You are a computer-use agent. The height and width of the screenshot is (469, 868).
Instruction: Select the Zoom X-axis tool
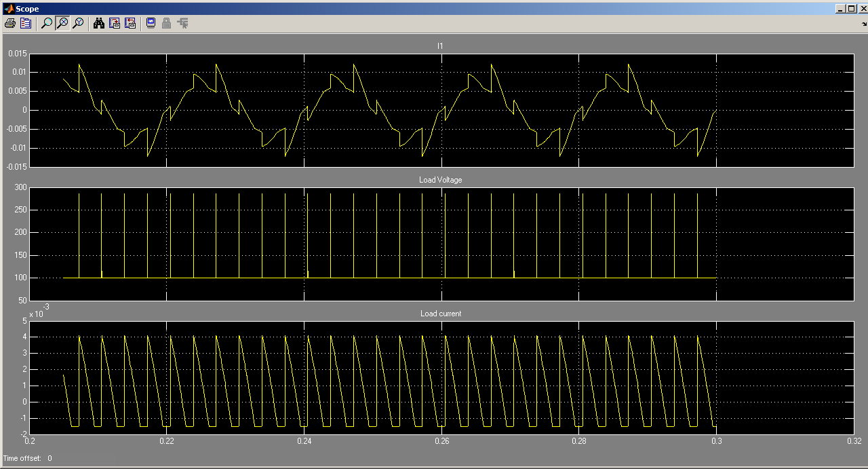(x=62, y=23)
